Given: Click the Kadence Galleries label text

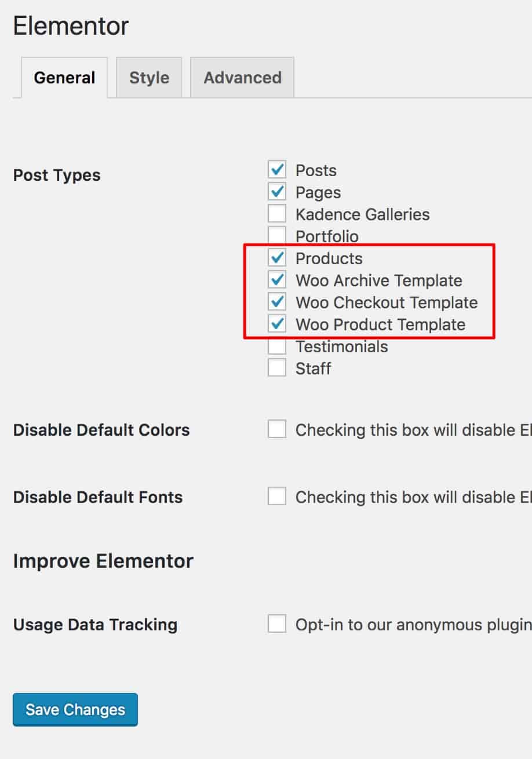Looking at the screenshot, I should [362, 214].
